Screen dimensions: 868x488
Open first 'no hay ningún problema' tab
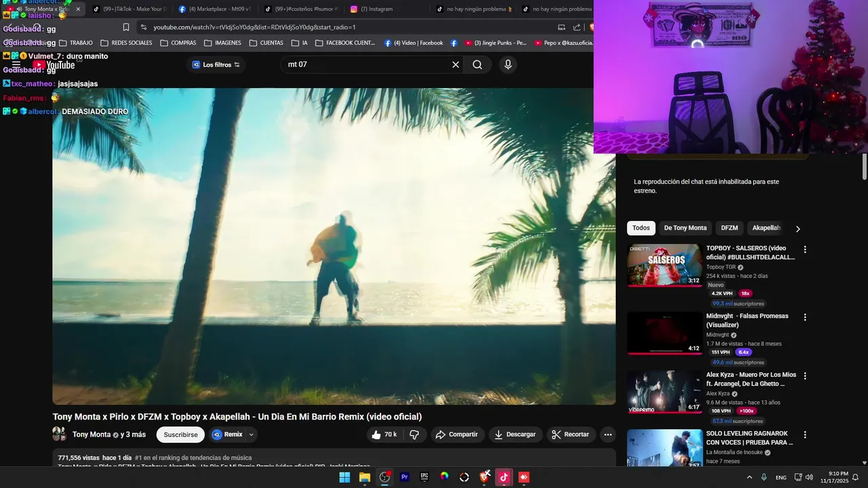click(474, 9)
